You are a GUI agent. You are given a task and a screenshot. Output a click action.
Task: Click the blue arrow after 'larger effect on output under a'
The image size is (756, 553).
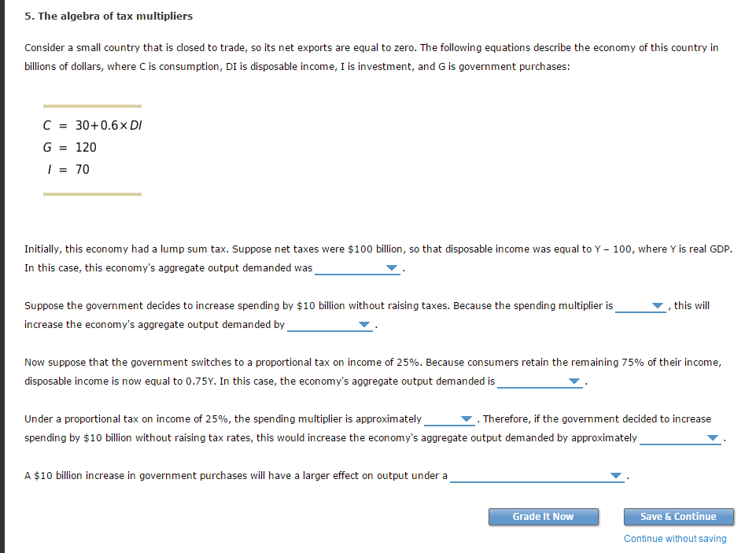(616, 475)
